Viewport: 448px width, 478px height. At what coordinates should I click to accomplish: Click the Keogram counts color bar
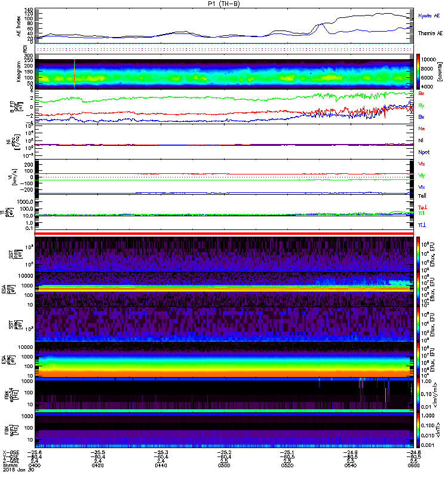pyautogui.click(x=418, y=72)
